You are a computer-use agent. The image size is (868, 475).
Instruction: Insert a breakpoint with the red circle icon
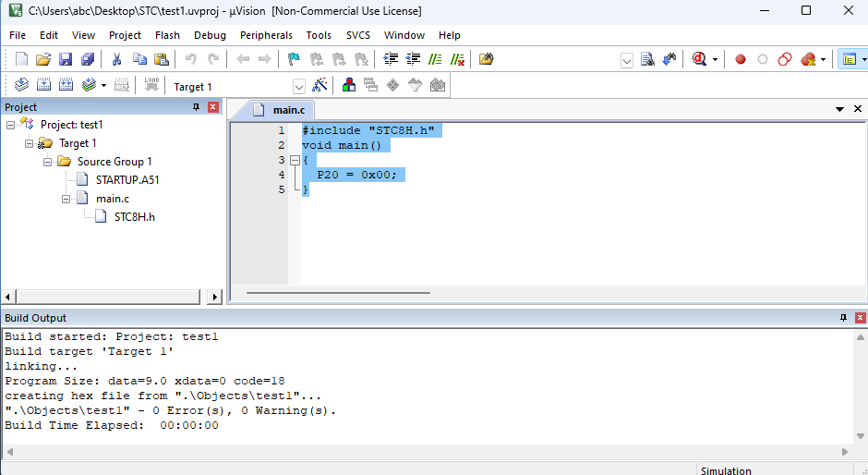[741, 59]
